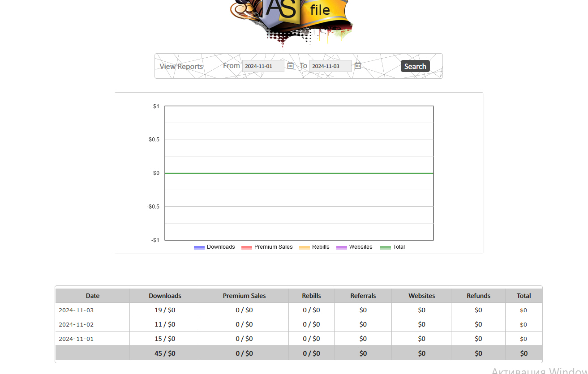Click the 45 / $0 downloads total
Image resolution: width=588 pixels, height=374 pixels.
165,353
